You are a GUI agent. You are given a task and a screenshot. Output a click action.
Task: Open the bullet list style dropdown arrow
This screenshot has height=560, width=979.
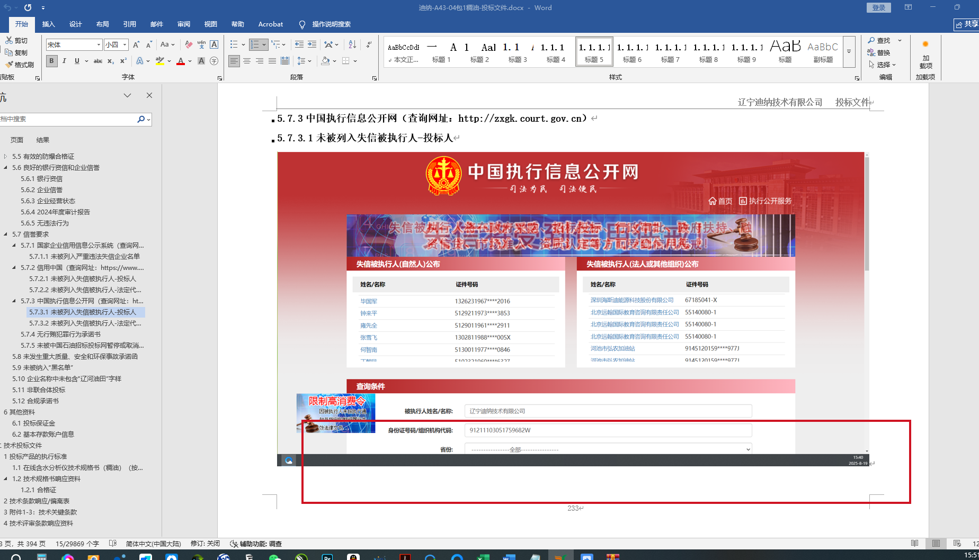click(x=243, y=45)
